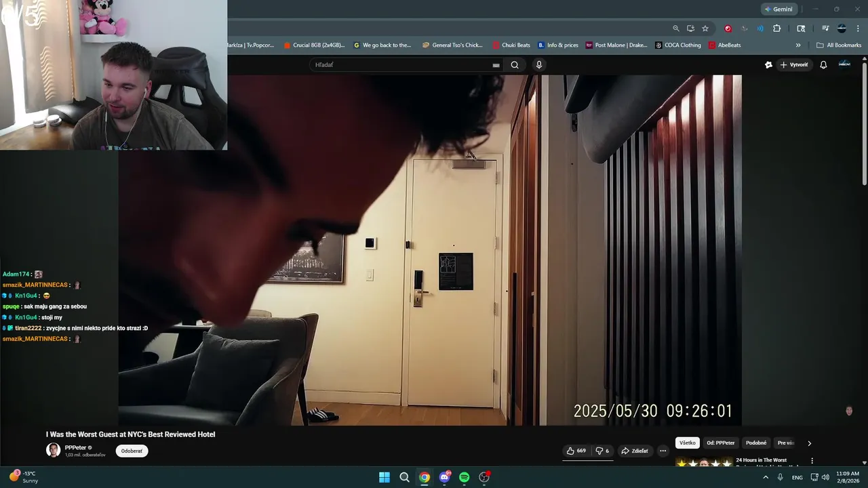Open the Post Malone | Drake bookmark
Screen dimensions: 868x488
click(x=616, y=45)
